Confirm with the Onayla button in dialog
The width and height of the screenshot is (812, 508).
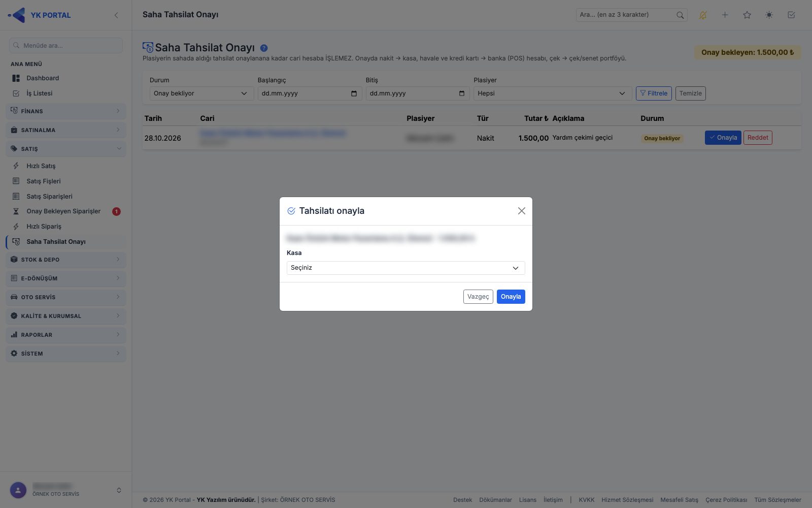click(511, 297)
